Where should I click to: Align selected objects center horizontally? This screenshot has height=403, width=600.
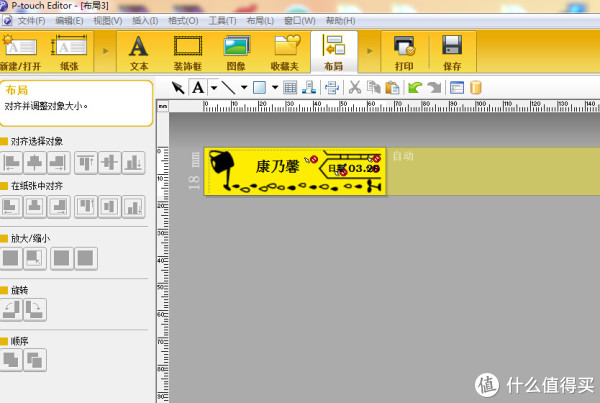pyautogui.click(x=35, y=163)
